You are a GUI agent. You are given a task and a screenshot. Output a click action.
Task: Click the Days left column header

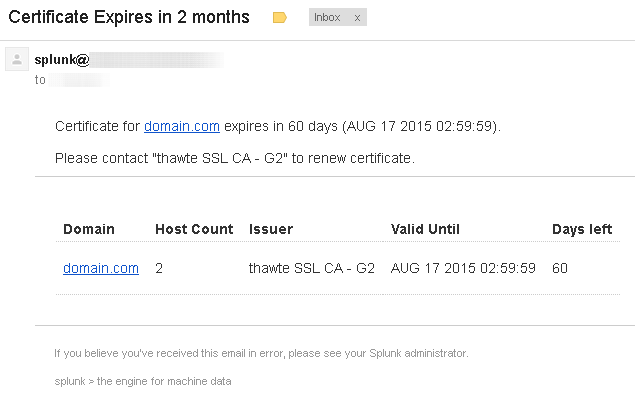coord(582,229)
